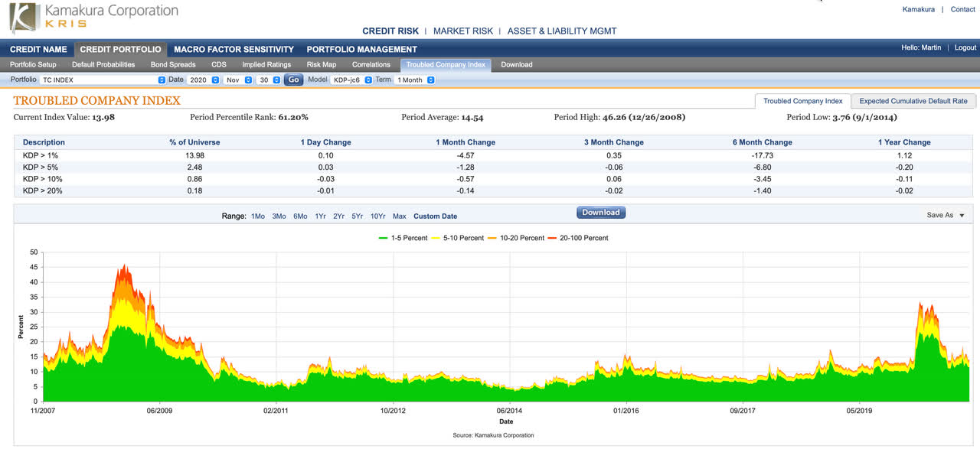The width and height of the screenshot is (980, 449).
Task: Click the Logout link
Action: coord(965,47)
